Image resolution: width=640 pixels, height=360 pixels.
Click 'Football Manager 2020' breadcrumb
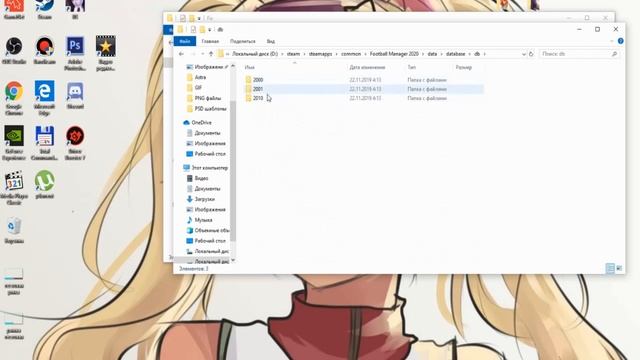[x=394, y=54]
